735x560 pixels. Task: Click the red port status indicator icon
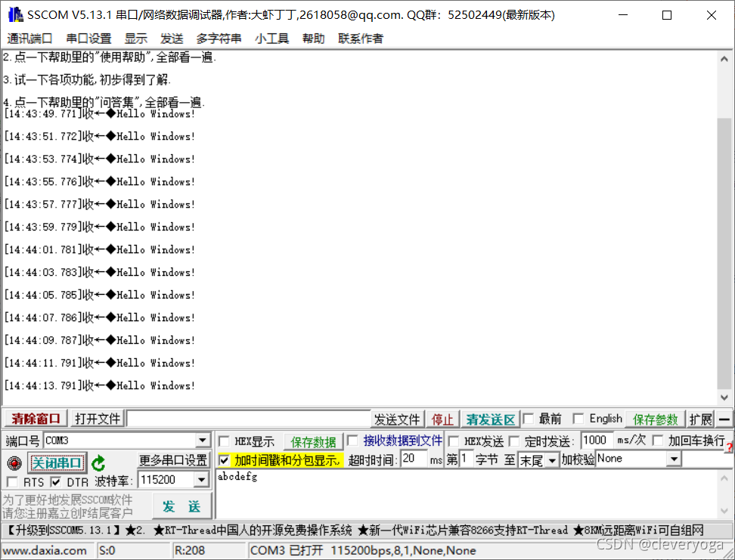14,463
